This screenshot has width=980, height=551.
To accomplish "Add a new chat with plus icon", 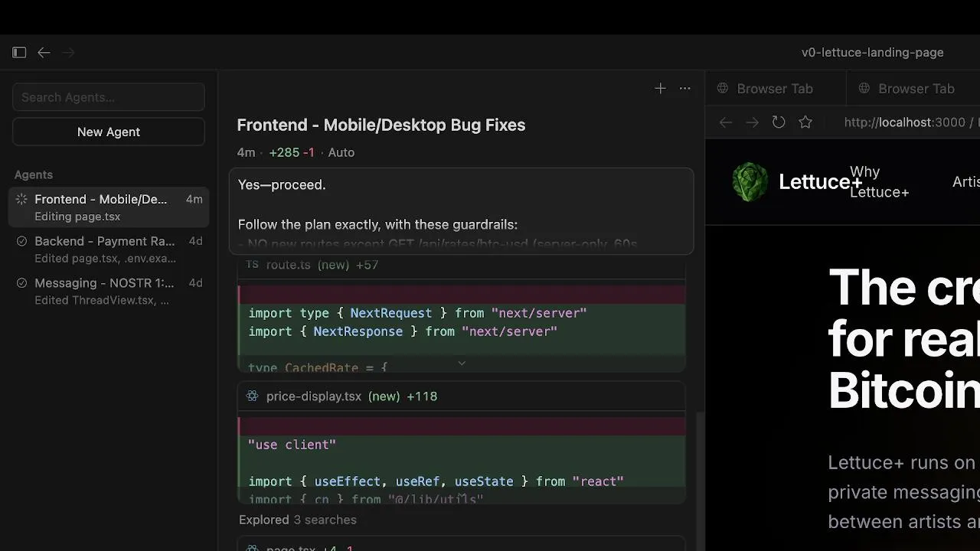I will 660,88.
